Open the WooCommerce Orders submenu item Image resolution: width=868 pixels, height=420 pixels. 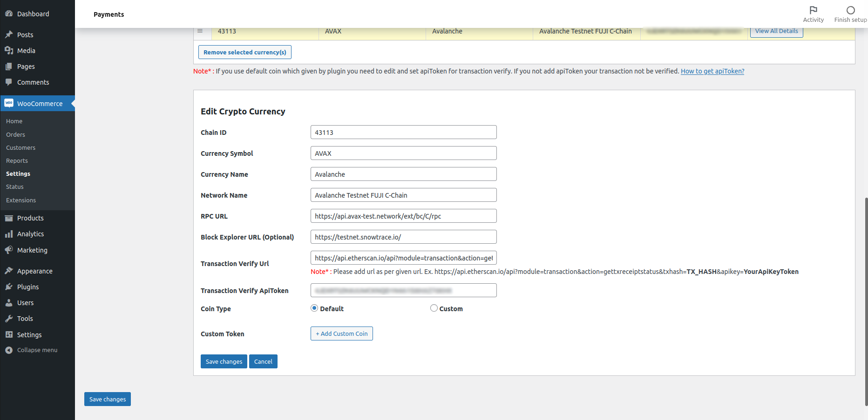(15, 134)
